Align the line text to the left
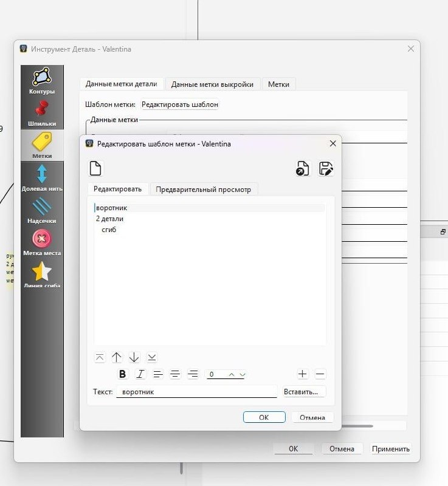 [x=158, y=374]
